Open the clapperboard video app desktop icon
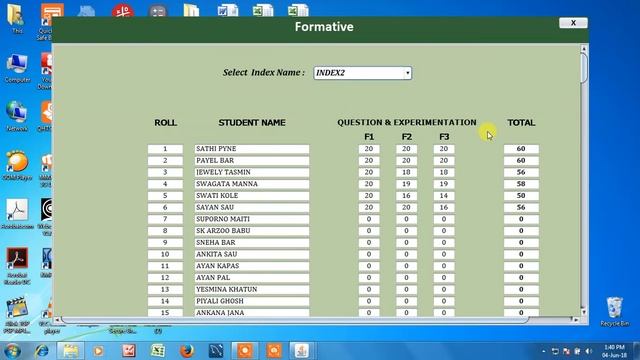Image resolution: width=640 pixels, height=360 pixels. coord(17,315)
